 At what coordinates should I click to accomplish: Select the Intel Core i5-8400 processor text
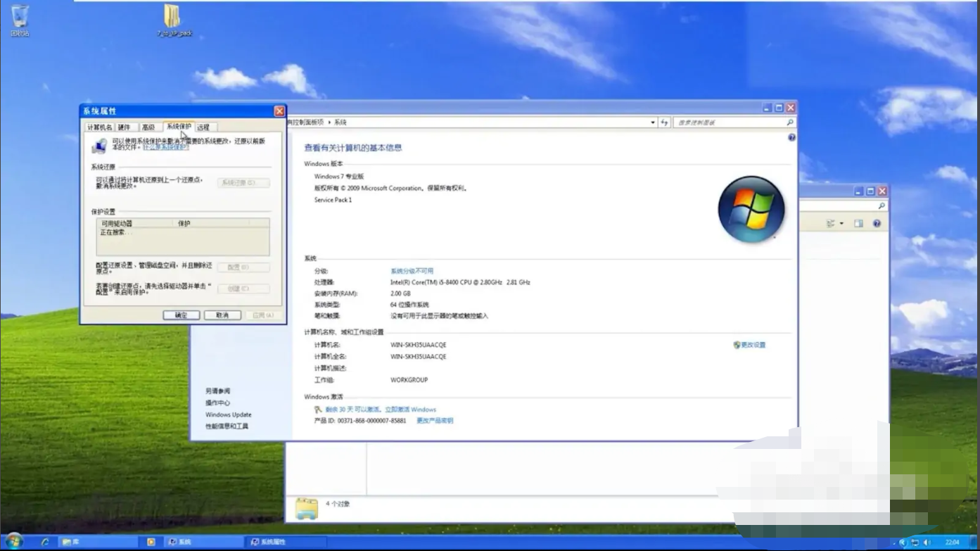click(x=461, y=282)
